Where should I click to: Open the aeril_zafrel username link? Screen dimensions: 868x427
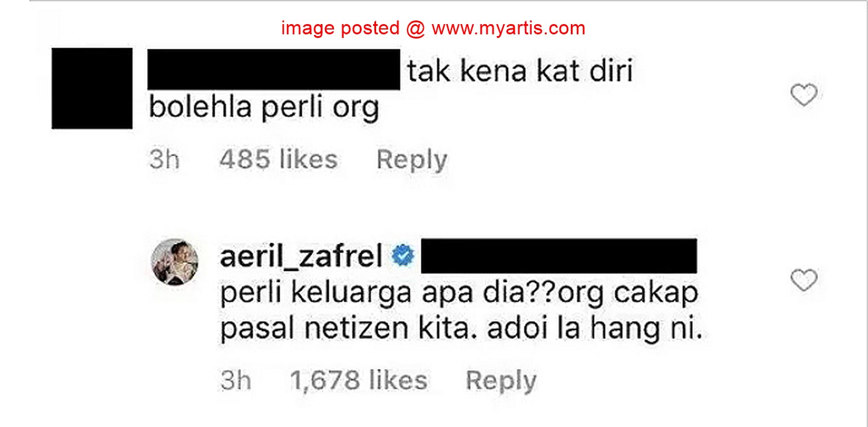point(302,258)
